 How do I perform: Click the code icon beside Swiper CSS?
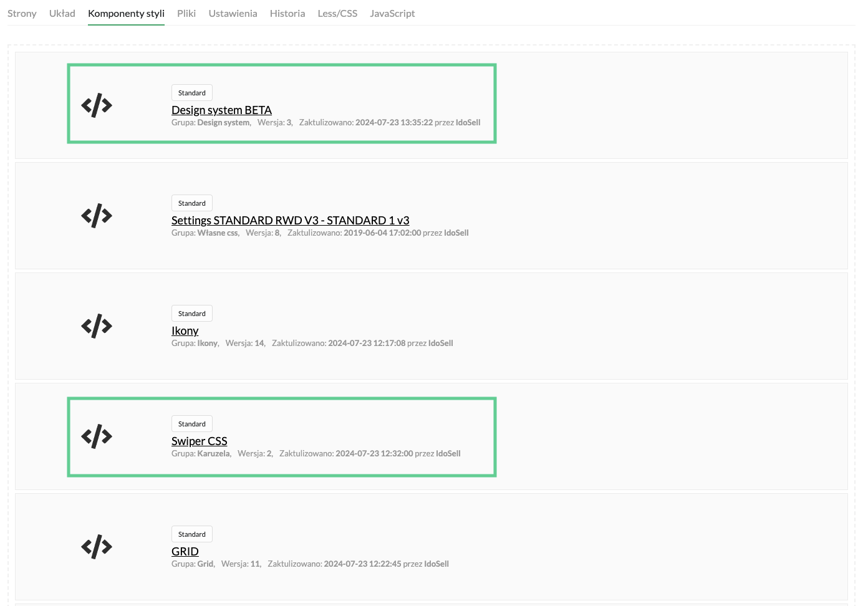[96, 436]
